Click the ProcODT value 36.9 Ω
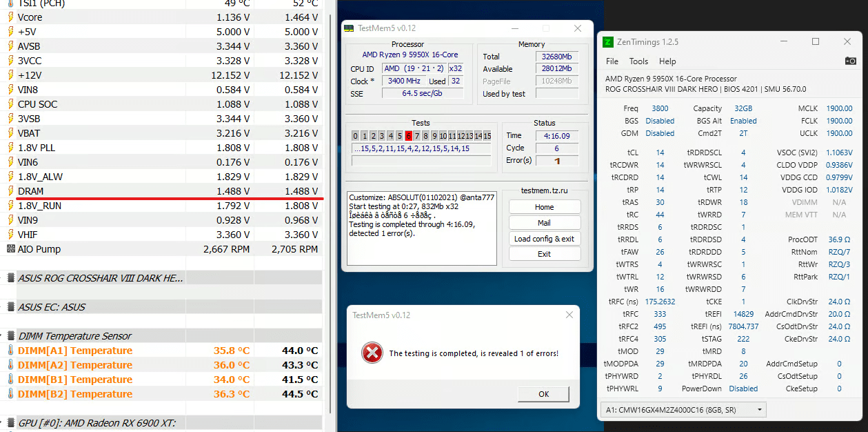 coord(839,239)
